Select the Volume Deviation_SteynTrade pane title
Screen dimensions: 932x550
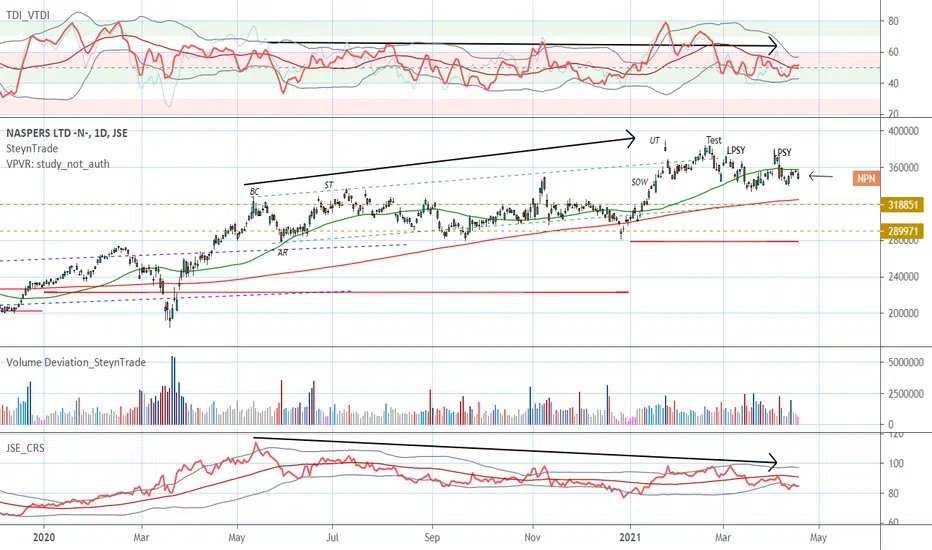coord(76,362)
